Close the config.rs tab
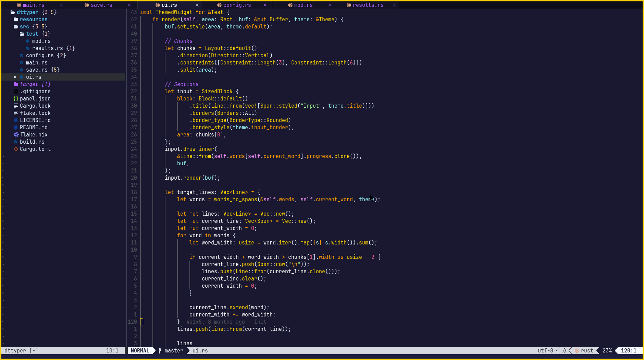Image resolution: width=644 pixels, height=360 pixels. tap(265, 5)
